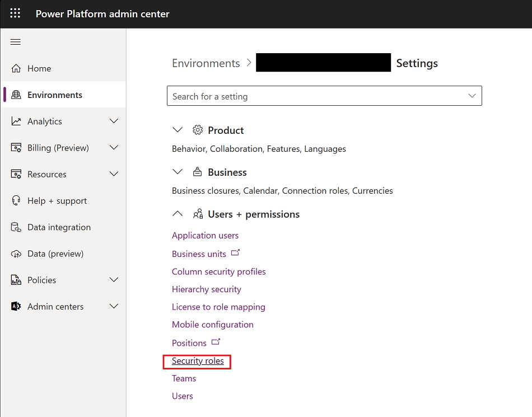
Task: Open Business units in a new tab
Action: click(x=235, y=253)
